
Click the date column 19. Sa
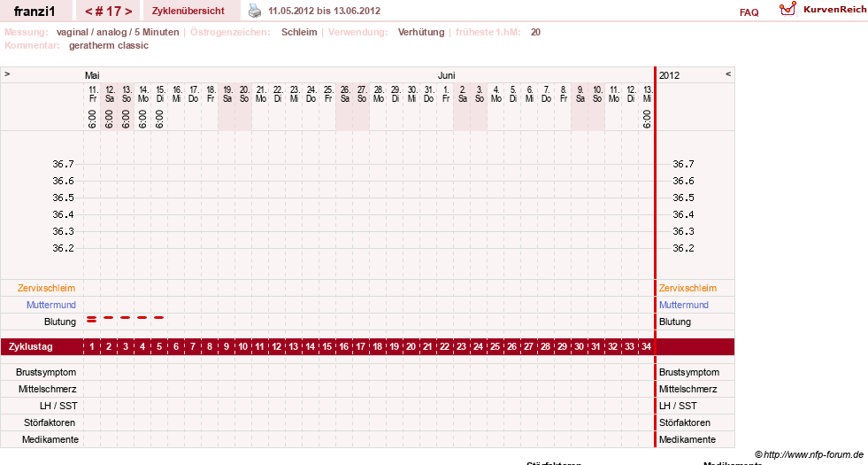(x=227, y=94)
